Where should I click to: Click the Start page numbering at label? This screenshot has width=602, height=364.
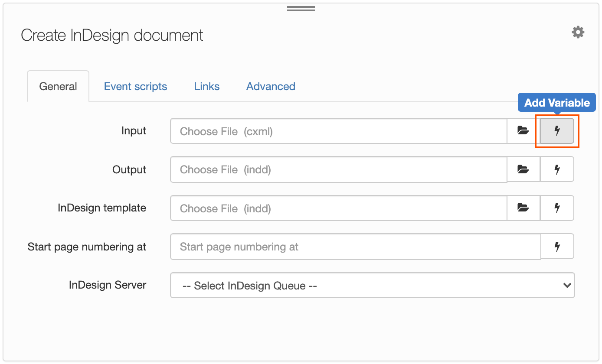pos(87,247)
